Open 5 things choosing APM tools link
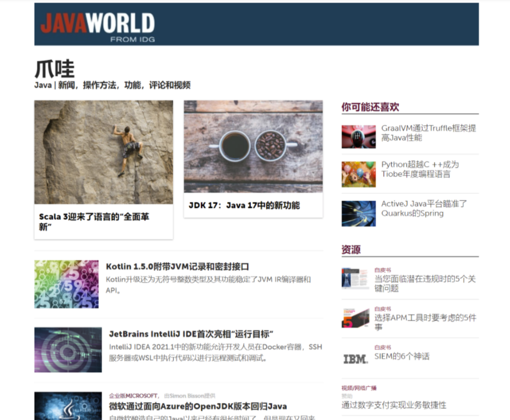 [x=425, y=322]
